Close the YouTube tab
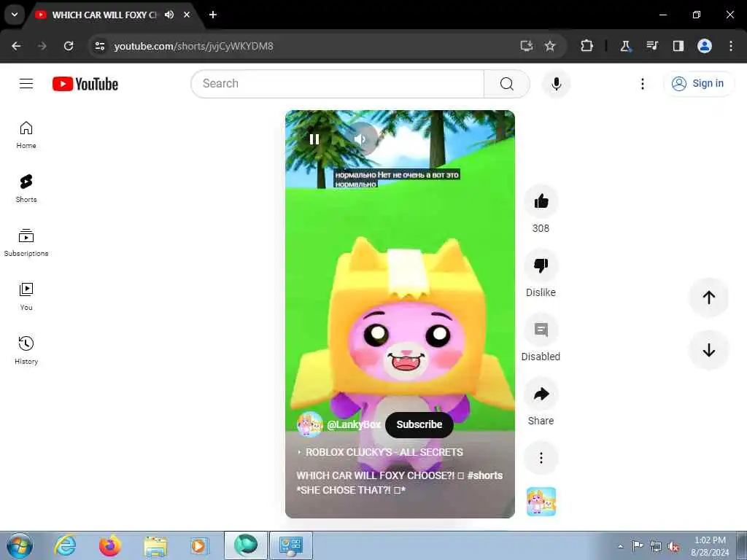This screenshot has height=560, width=747. [187, 15]
